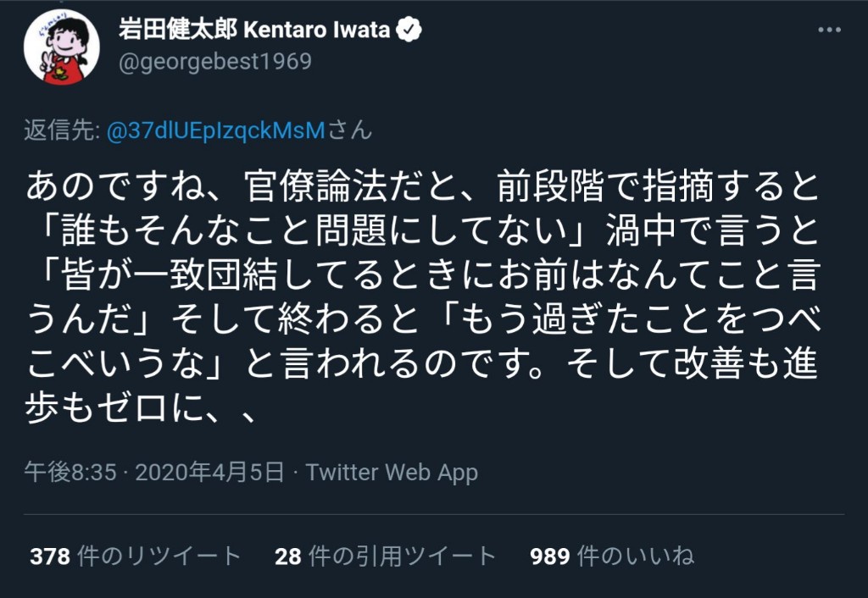Screen dimensions: 868x598
Task: Open Kentaro Iwata's profile avatar picture
Action: click(x=61, y=47)
